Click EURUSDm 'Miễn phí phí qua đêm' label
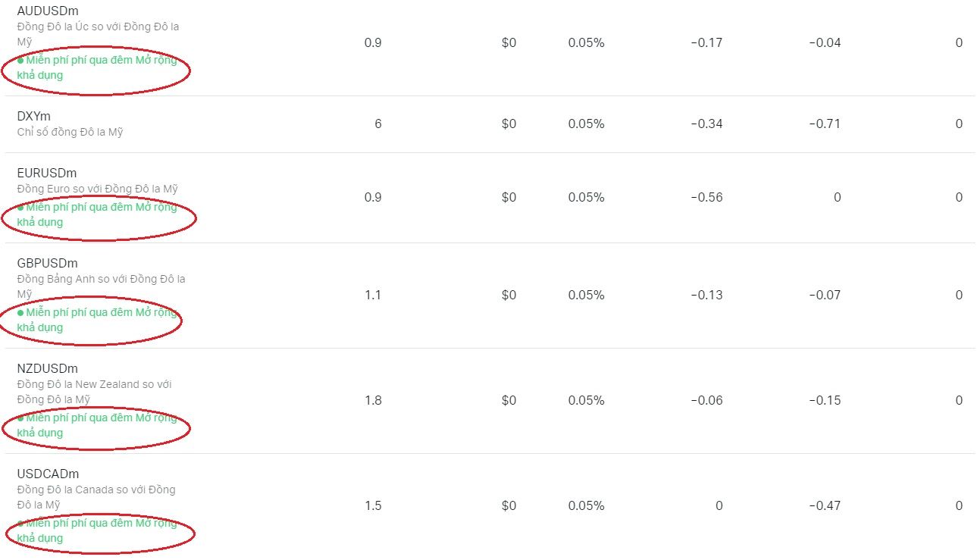 point(80,207)
